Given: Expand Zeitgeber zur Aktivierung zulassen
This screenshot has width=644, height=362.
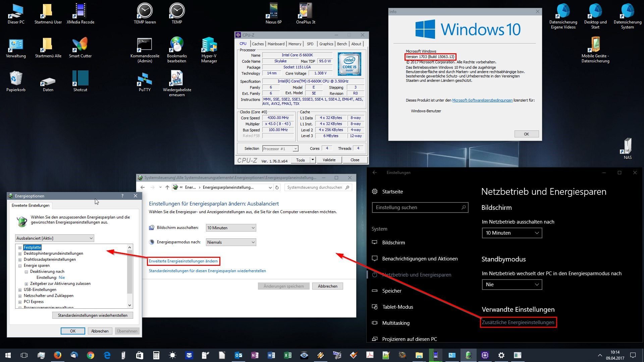Looking at the screenshot, I should (26, 284).
